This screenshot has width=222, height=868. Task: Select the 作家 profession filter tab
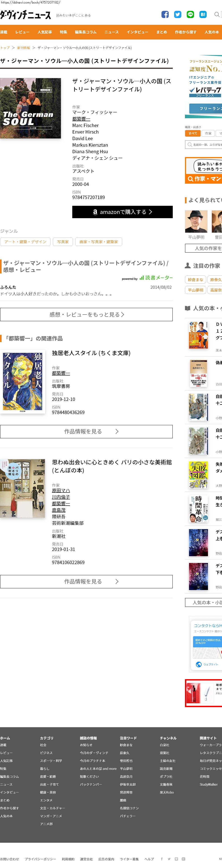(208, 133)
